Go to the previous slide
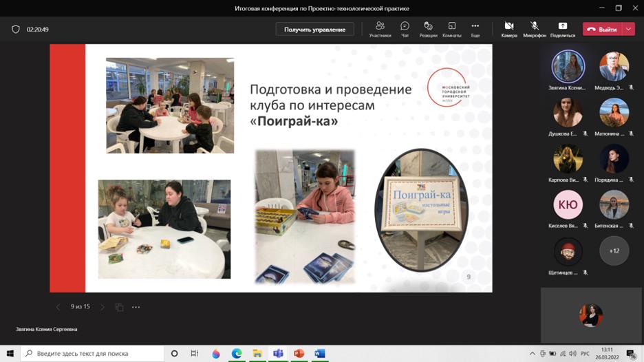 pos(58,307)
